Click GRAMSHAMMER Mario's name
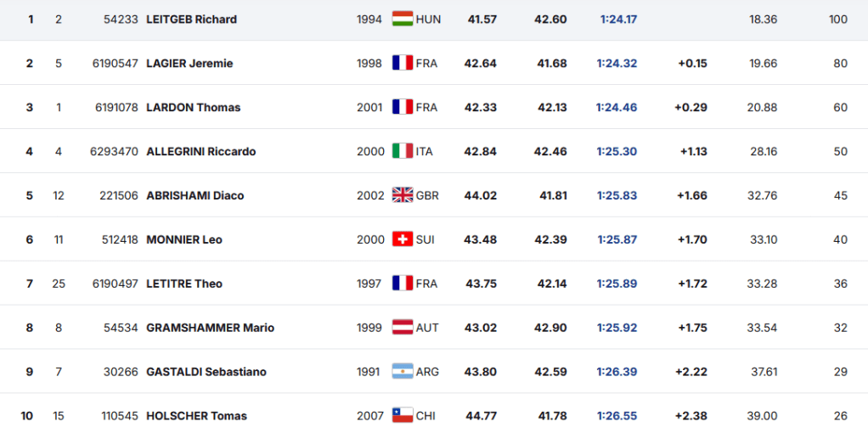This screenshot has height=427, width=868. point(210,328)
